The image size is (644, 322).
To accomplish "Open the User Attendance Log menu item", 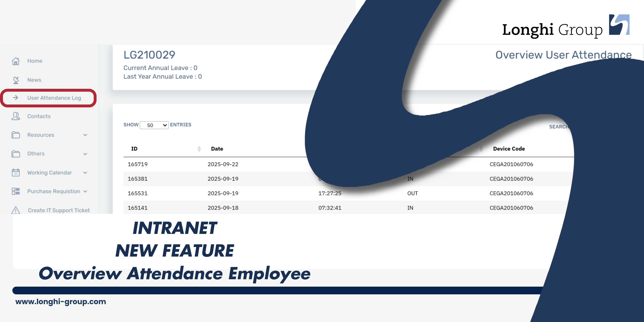I will click(54, 98).
